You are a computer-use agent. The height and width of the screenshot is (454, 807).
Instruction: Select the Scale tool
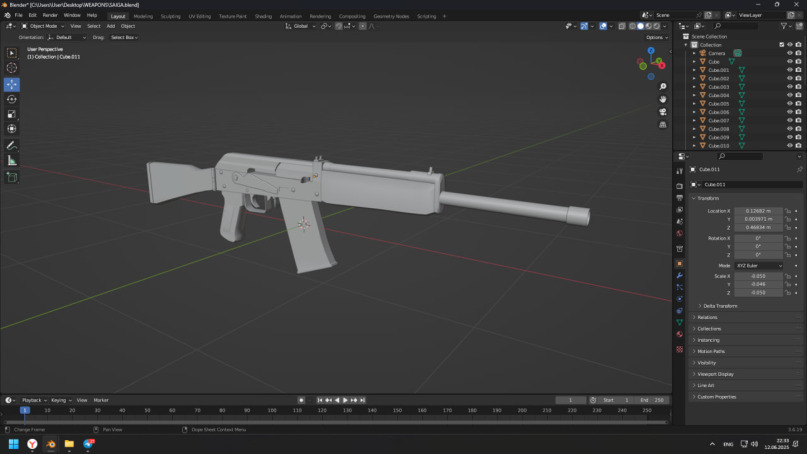pyautogui.click(x=12, y=114)
